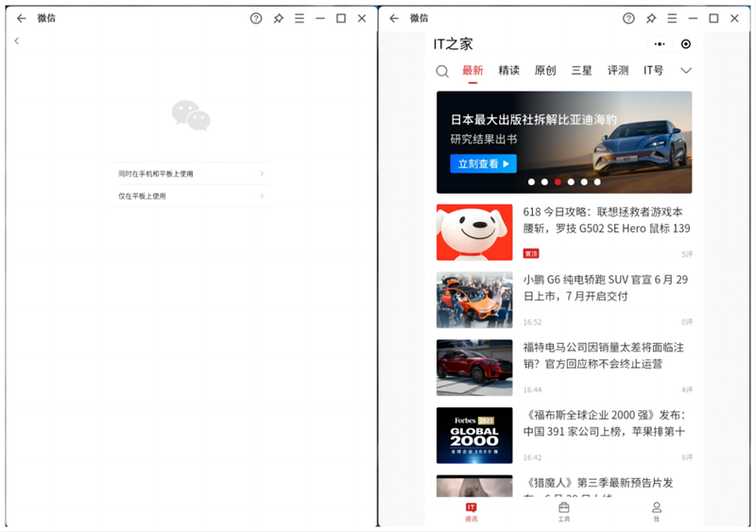Click timestamp 16:52 under 小鹏 article
Image resolution: width=756 pixels, height=532 pixels.
point(532,322)
